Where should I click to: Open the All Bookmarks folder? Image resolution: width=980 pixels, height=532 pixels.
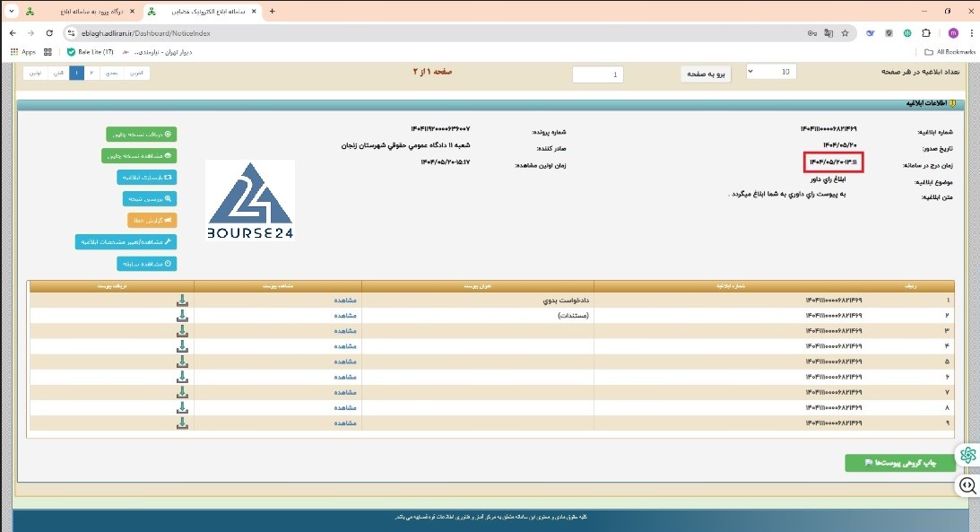pos(950,52)
